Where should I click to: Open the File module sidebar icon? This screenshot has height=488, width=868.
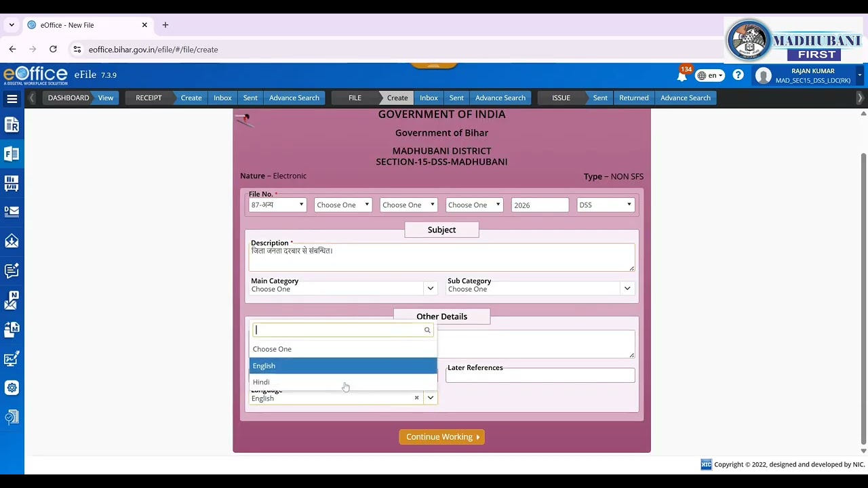[x=12, y=154]
